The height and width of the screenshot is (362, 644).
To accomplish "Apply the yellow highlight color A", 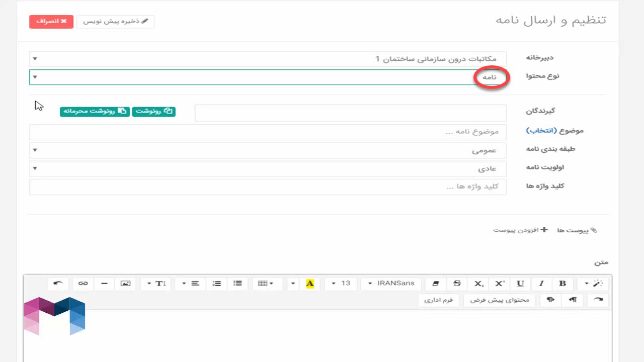I will [310, 284].
